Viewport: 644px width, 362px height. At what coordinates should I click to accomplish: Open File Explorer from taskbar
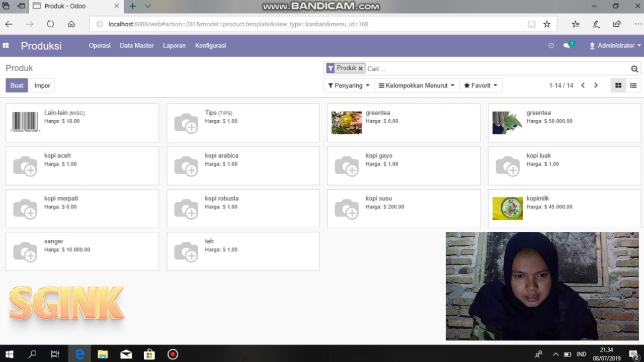pyautogui.click(x=103, y=354)
